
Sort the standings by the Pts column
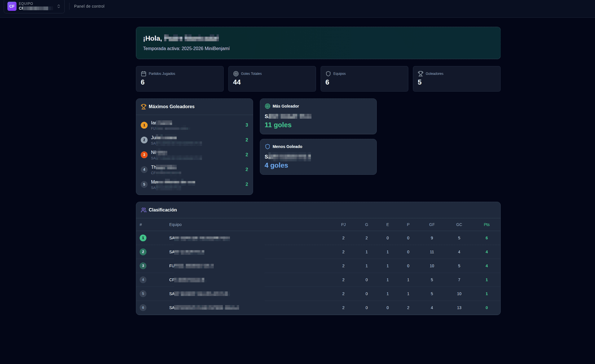pos(486,224)
